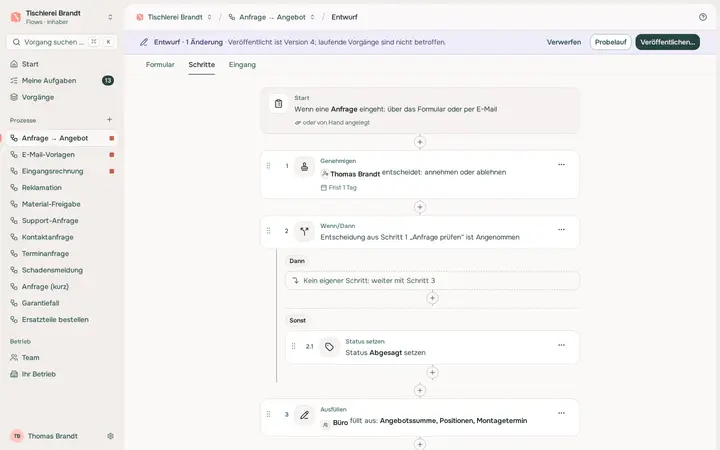Click 'Kein eigener Schritt: weiter mit Schritt 3'
Screen dimensions: 720x450
[432, 281]
